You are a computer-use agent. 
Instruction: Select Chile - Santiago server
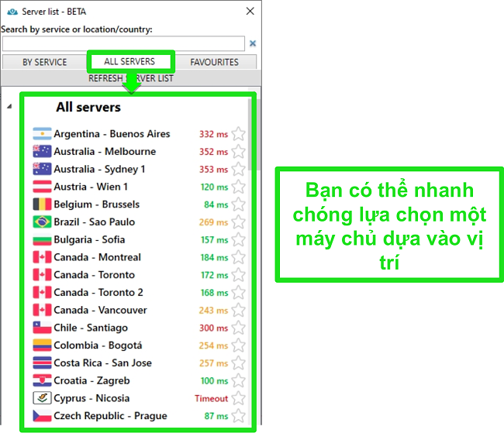pyautogui.click(x=91, y=328)
